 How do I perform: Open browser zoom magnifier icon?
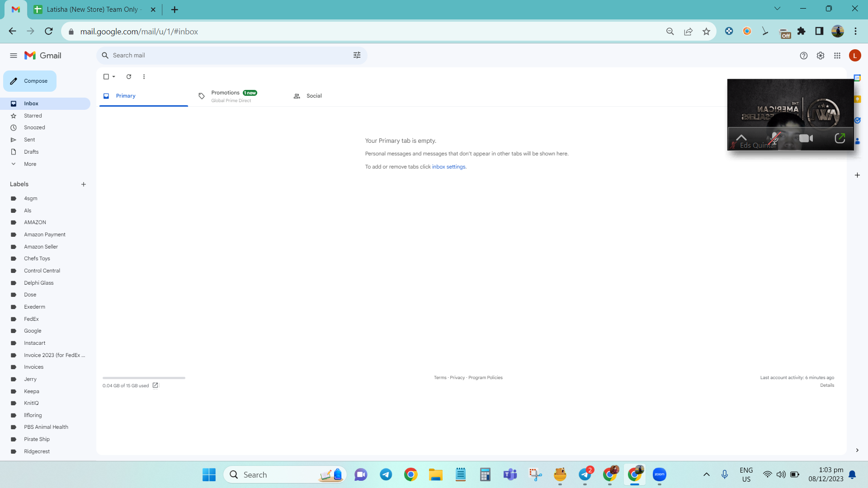670,32
